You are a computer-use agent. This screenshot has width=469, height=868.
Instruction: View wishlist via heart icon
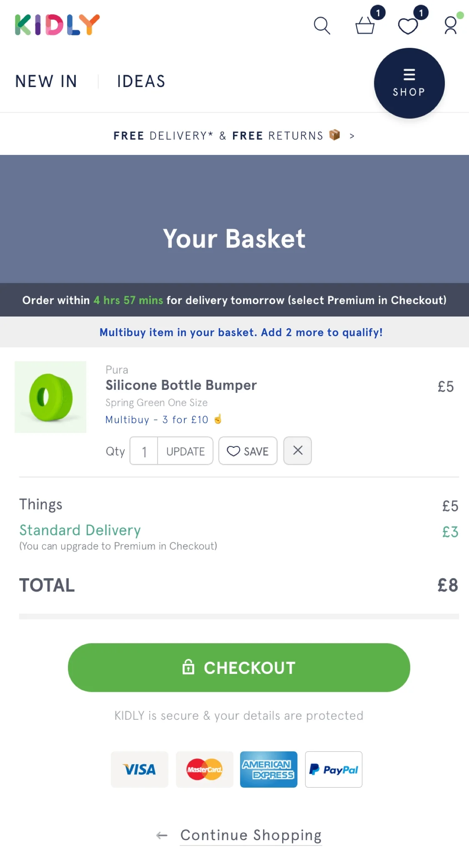point(408,26)
